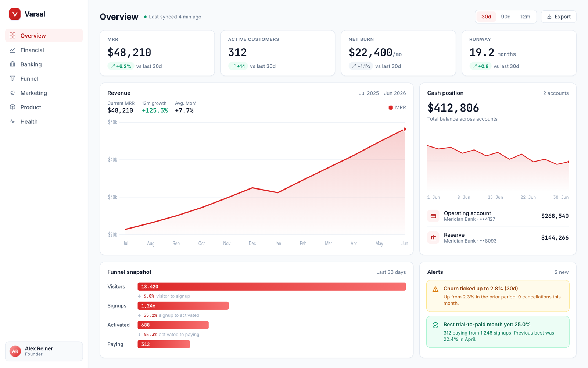Screen dimensions: 588x368
Task: Click the AR avatar of Alex Reiner
Action: (x=15, y=351)
